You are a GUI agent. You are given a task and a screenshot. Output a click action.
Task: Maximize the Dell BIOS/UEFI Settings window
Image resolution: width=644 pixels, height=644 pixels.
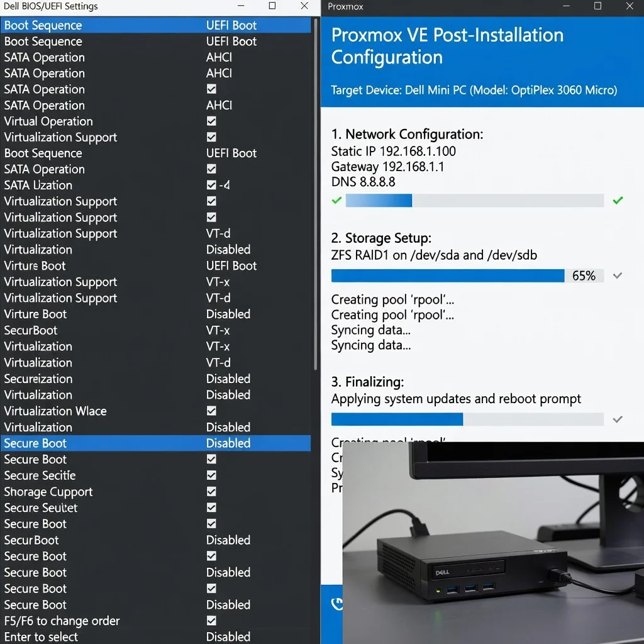coord(272,6)
